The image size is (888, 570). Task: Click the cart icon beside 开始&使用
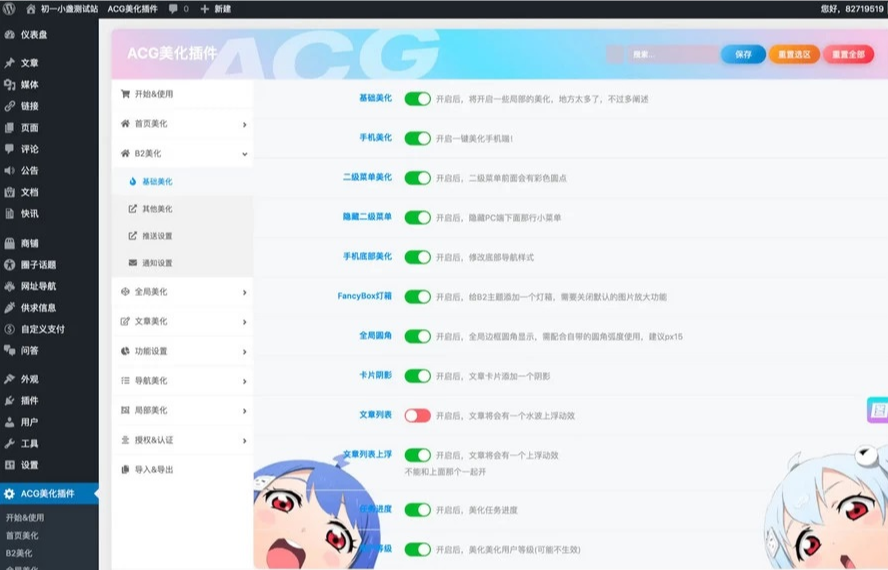click(125, 94)
